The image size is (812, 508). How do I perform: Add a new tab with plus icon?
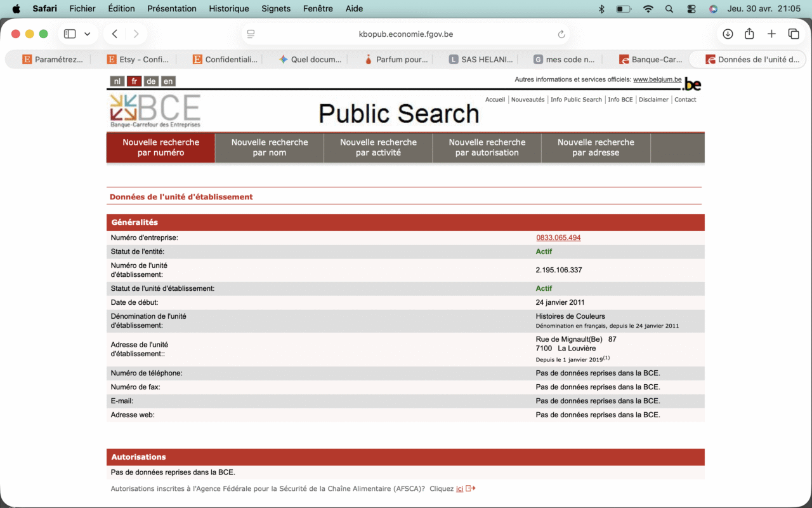point(771,34)
